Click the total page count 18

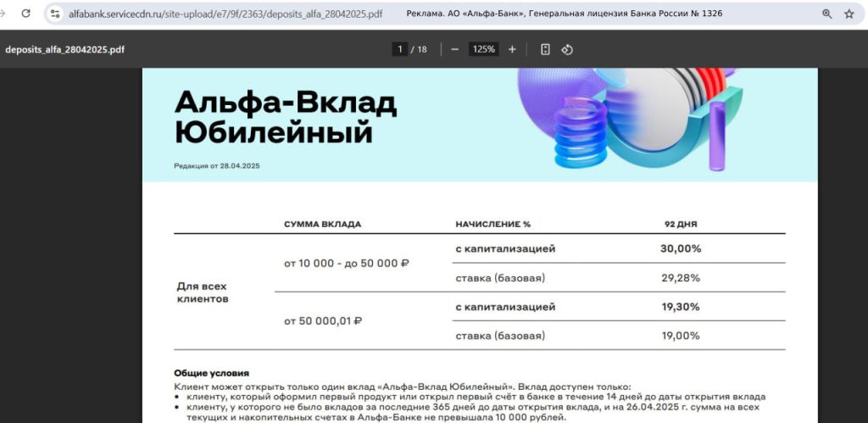pos(422,49)
